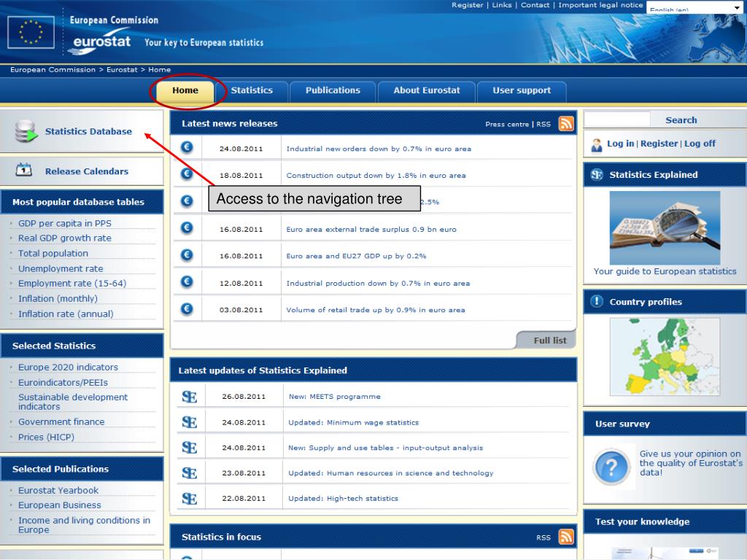Open the About Eurostat tab
Image resolution: width=747 pixels, height=560 pixels.
(427, 90)
